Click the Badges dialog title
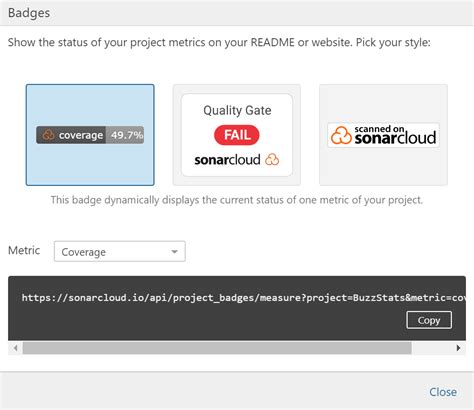 (29, 13)
